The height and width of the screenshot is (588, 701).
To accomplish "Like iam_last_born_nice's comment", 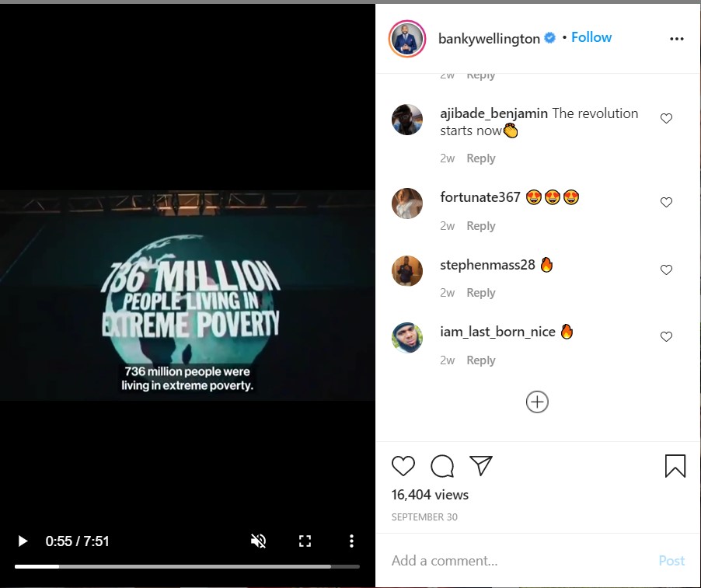I will (666, 337).
